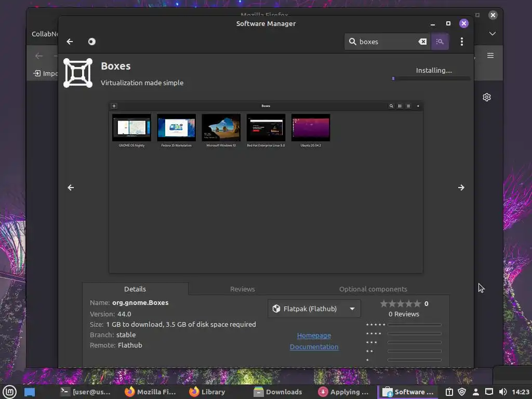Open the Flatpak (Flathub) source dropdown
The image size is (532, 399).
[x=314, y=309]
